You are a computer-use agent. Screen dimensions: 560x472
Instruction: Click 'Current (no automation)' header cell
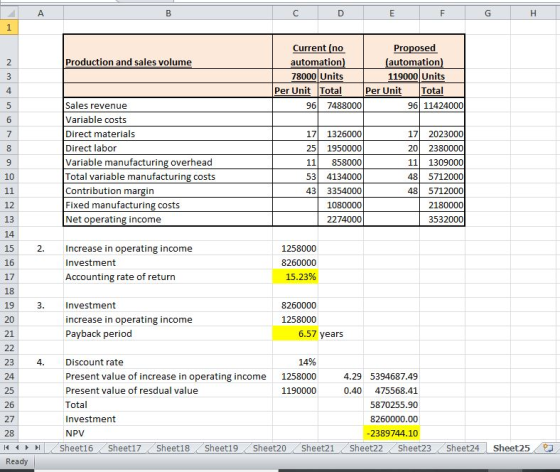click(x=318, y=51)
